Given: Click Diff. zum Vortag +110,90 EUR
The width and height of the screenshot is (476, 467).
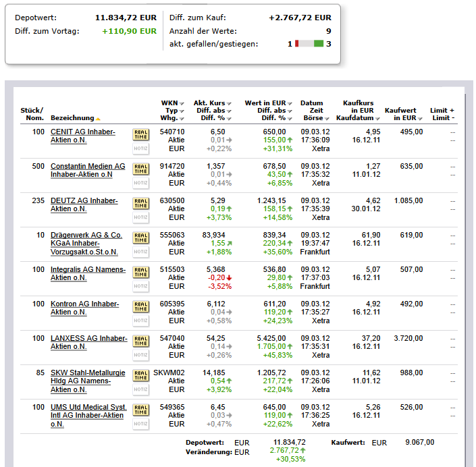Looking at the screenshot, I should coord(130,31).
